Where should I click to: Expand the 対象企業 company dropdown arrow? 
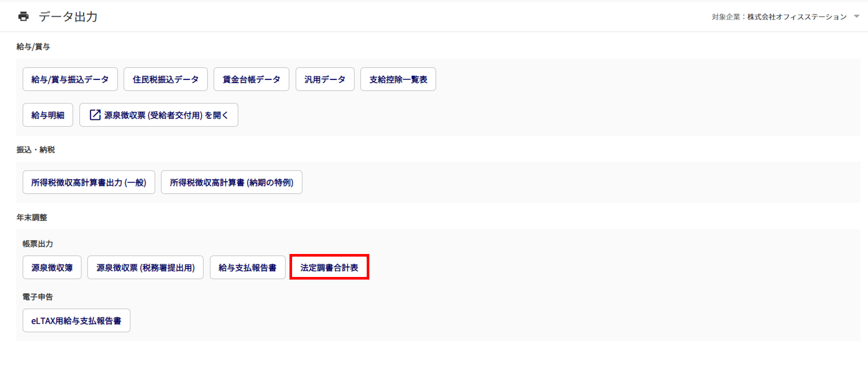pyautogui.click(x=856, y=16)
